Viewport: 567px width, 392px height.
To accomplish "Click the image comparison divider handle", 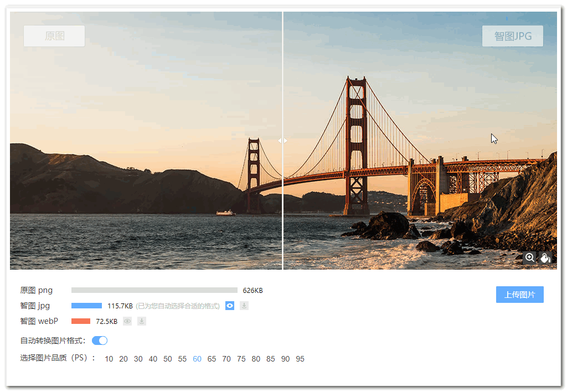I will (x=283, y=141).
